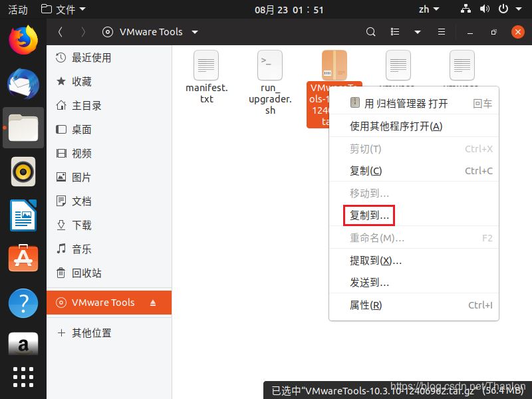This screenshot has width=532, height=399.
Task: Open Thunderbird mail from the dock
Action: [23, 83]
